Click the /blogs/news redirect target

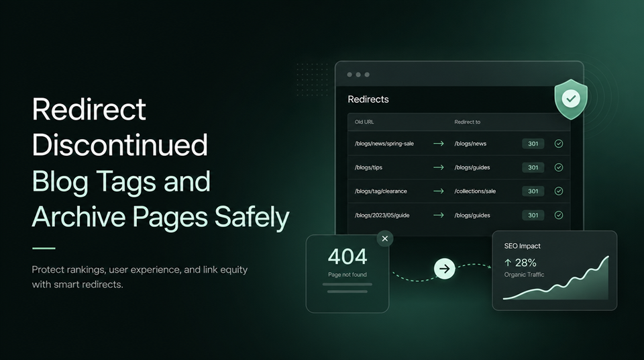pos(470,144)
